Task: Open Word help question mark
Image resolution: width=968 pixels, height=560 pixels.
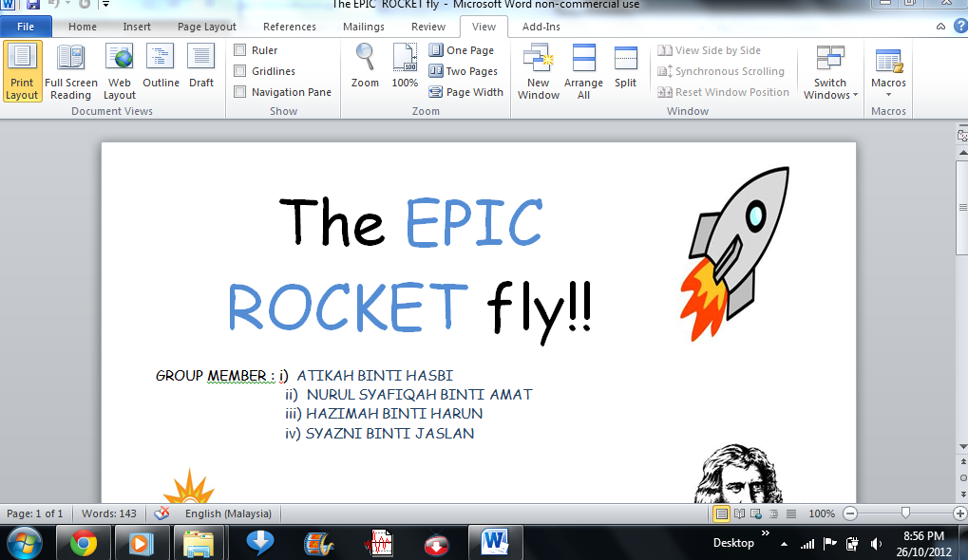Action: coord(960,27)
